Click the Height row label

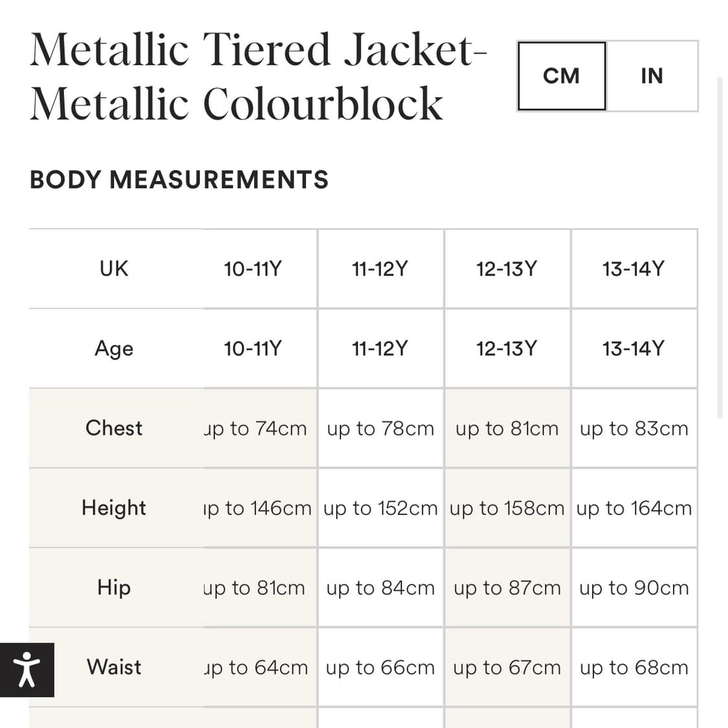pyautogui.click(x=114, y=507)
